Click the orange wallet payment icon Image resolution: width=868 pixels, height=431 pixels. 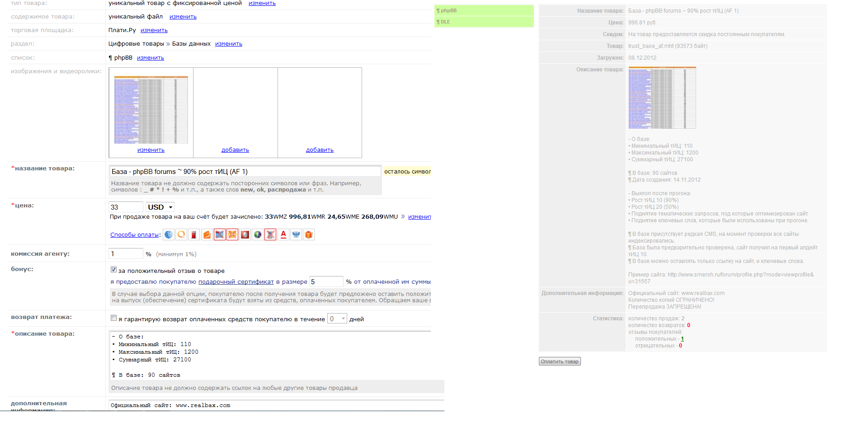(x=207, y=234)
